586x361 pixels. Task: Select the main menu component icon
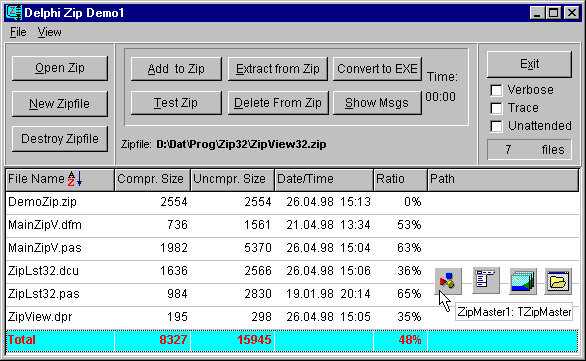pyautogui.click(x=485, y=281)
